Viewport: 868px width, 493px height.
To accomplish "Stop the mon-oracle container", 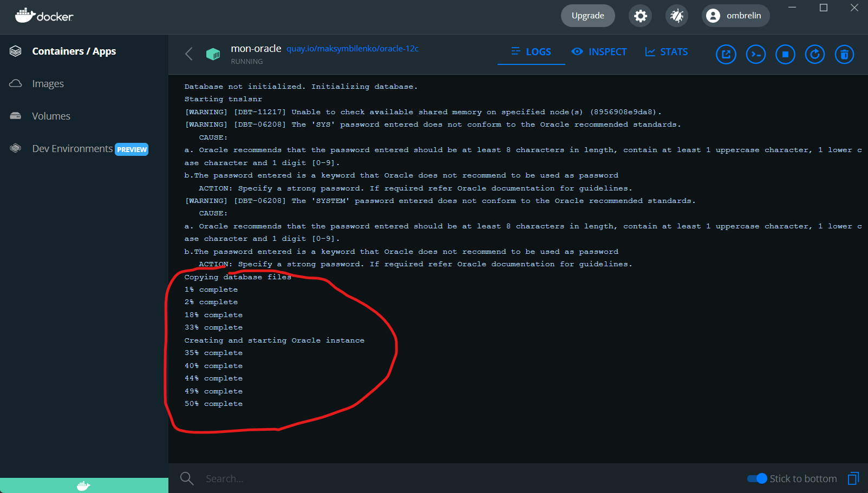I will click(785, 54).
